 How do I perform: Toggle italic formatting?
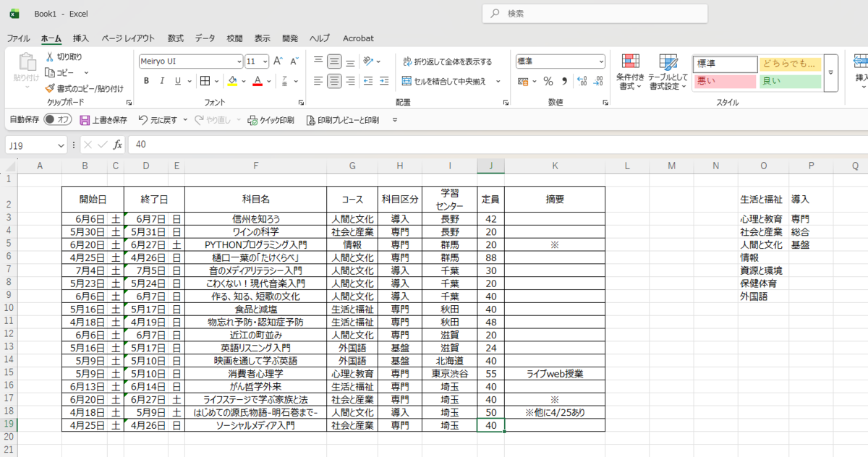tap(162, 81)
